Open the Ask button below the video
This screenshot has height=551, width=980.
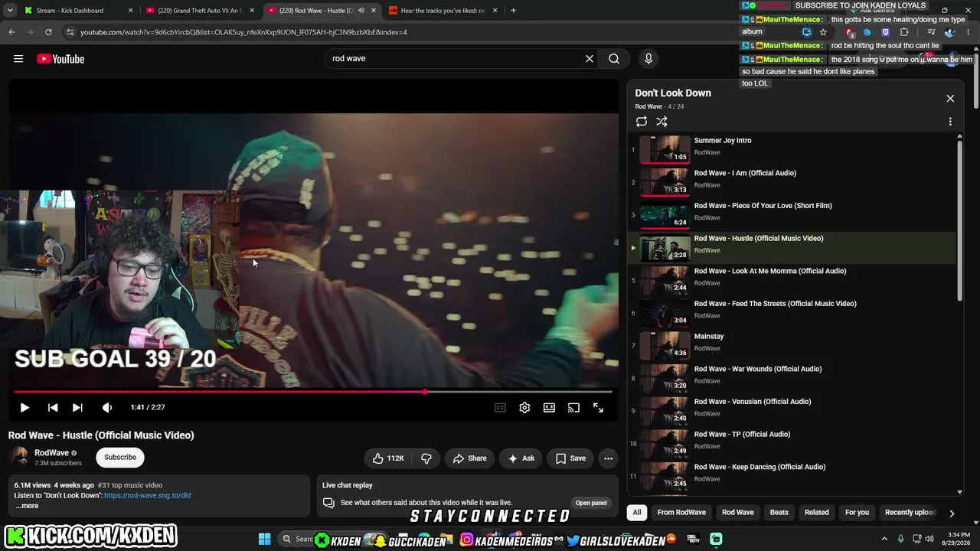tap(521, 458)
